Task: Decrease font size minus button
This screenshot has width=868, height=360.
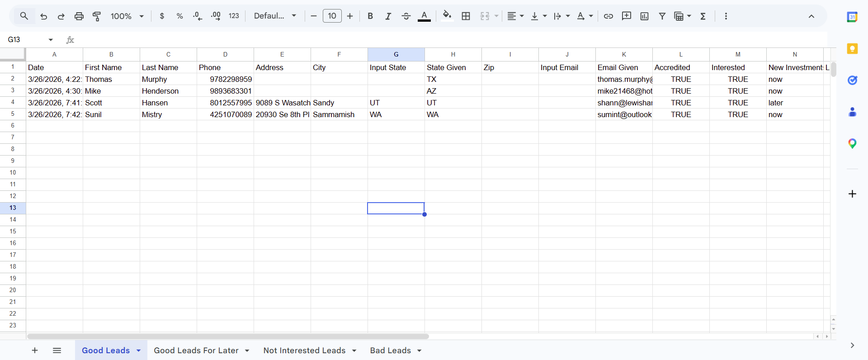Action: tap(314, 16)
